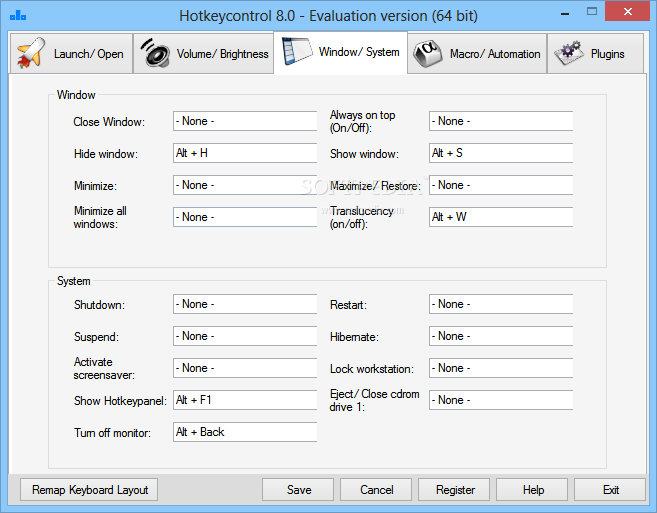The height and width of the screenshot is (513, 657).
Task: Click the 'Show Hotkeypanel:' label
Action: 120,401
